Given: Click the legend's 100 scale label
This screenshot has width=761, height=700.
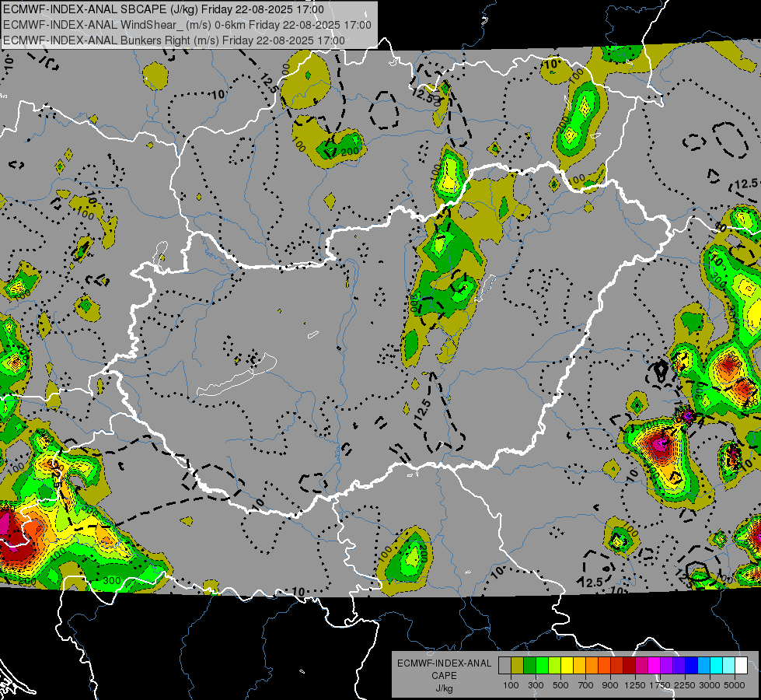Looking at the screenshot, I should click(511, 685).
